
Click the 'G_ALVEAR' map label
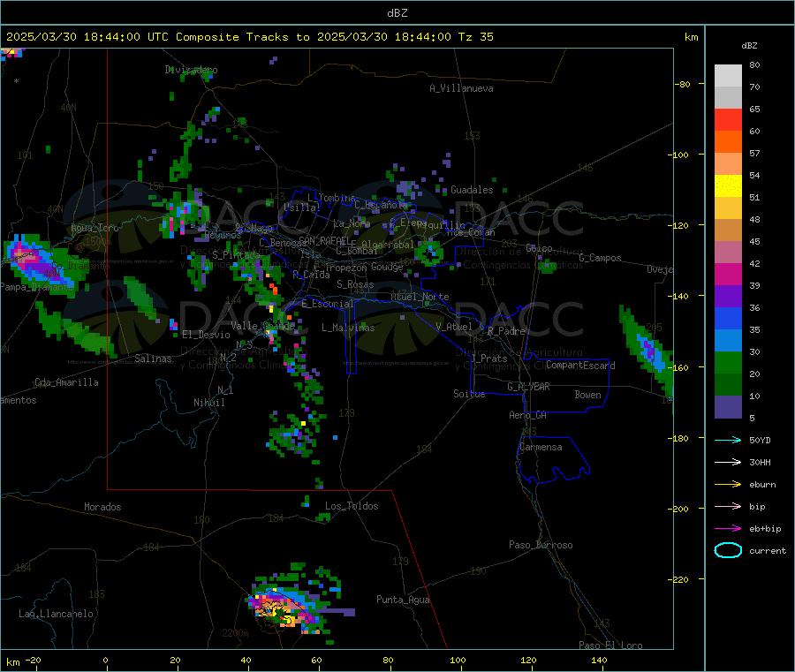pyautogui.click(x=528, y=387)
